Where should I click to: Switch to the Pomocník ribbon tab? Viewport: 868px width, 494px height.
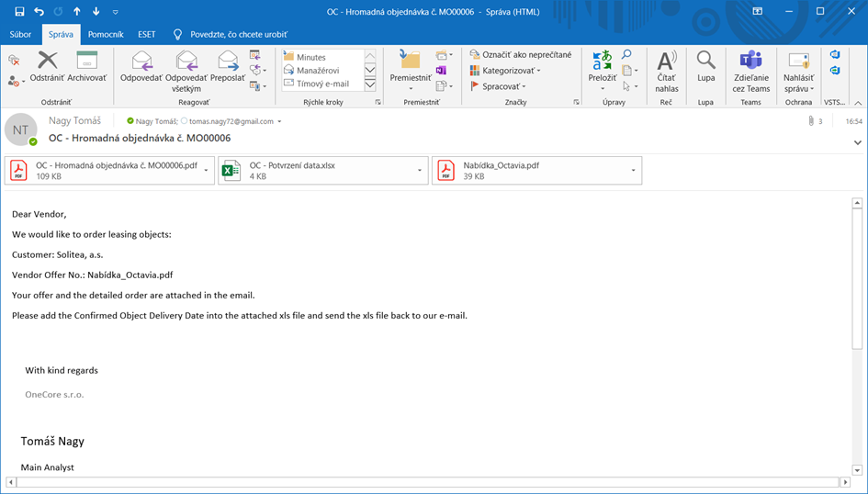pyautogui.click(x=106, y=34)
